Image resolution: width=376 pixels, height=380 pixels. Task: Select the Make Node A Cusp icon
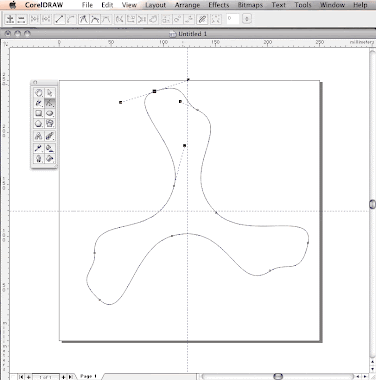coord(84,19)
